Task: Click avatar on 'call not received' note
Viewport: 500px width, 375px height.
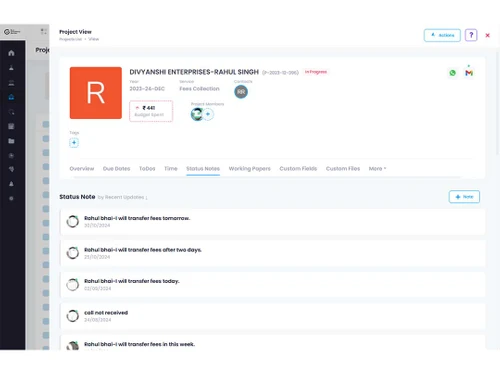Action: pyautogui.click(x=72, y=316)
